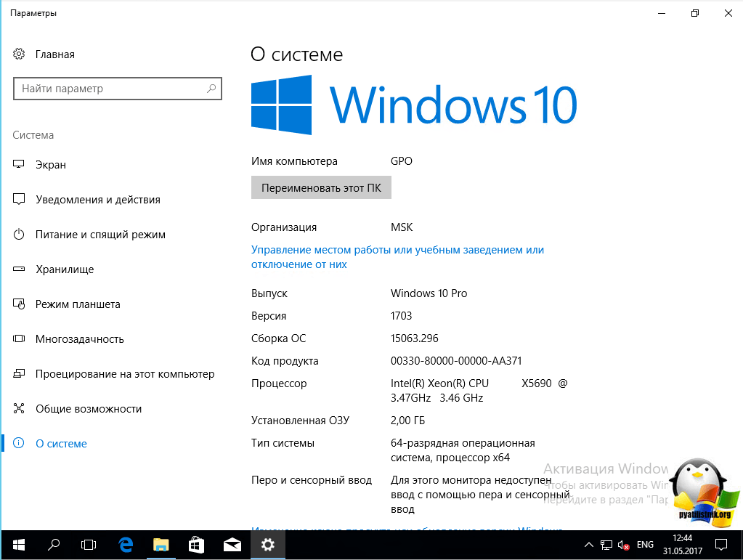Open the Многозадачность section
Screen dimensions: 743x560
79,339
